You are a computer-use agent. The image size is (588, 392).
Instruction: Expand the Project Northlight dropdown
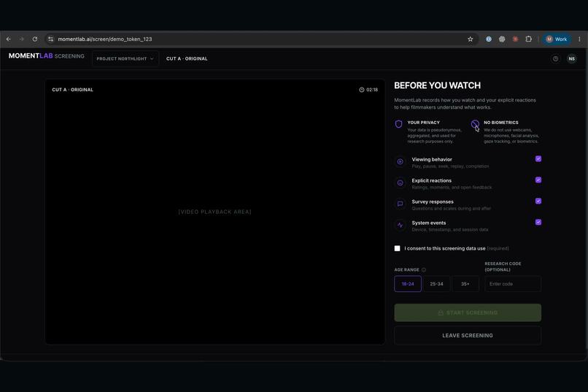point(125,58)
